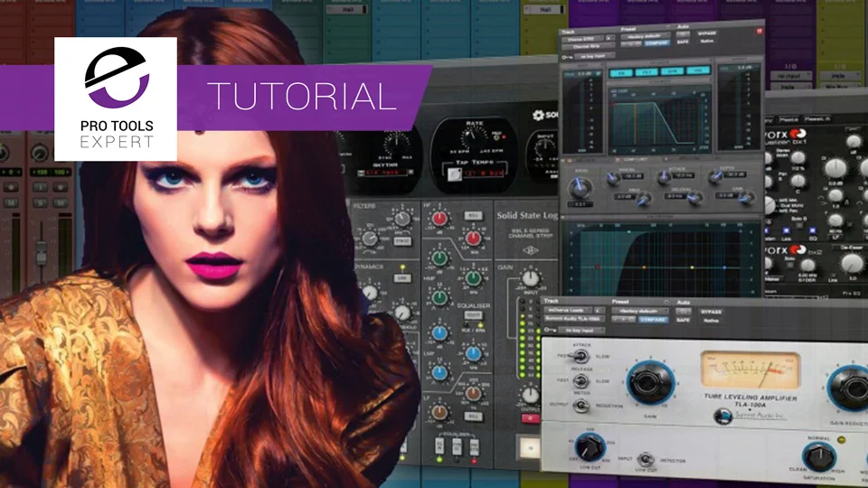Image resolution: width=868 pixels, height=488 pixels.
Task: Click Compare in the TLA-100A plugin window
Action: click(x=653, y=319)
